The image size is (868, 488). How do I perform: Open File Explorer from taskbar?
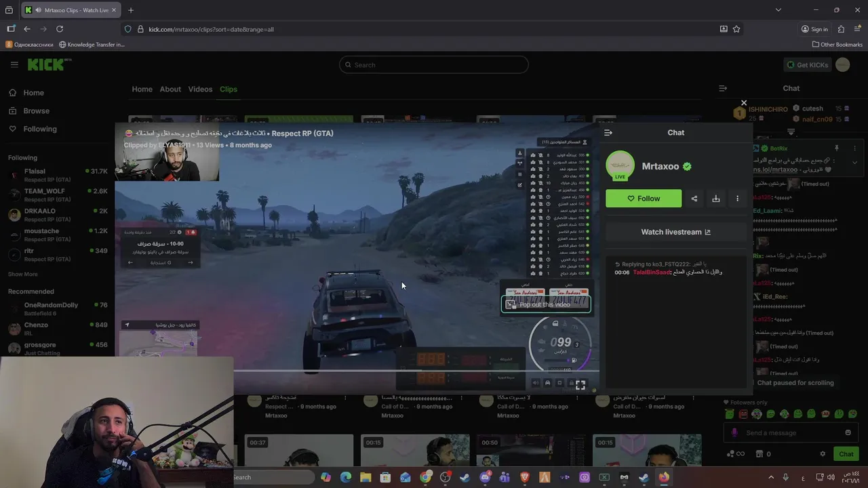tap(366, 477)
